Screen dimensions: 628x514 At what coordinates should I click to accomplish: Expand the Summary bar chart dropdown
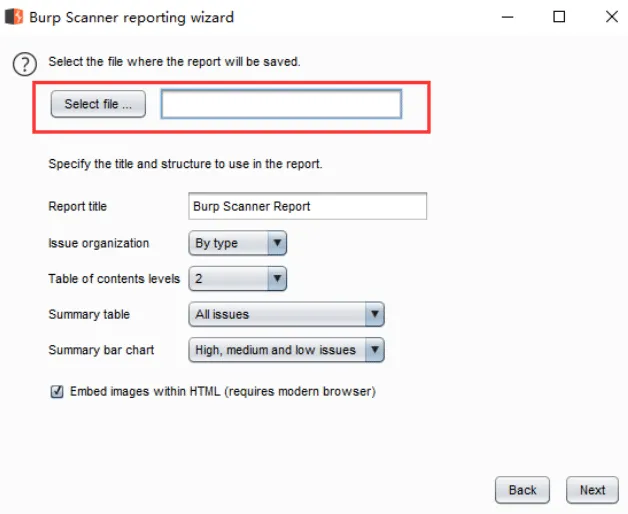click(x=286, y=350)
